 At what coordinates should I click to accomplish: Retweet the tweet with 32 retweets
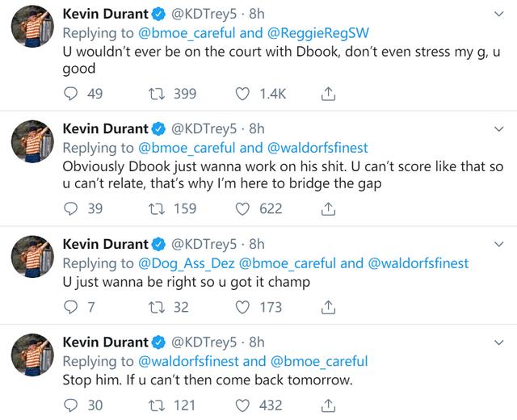pos(156,307)
